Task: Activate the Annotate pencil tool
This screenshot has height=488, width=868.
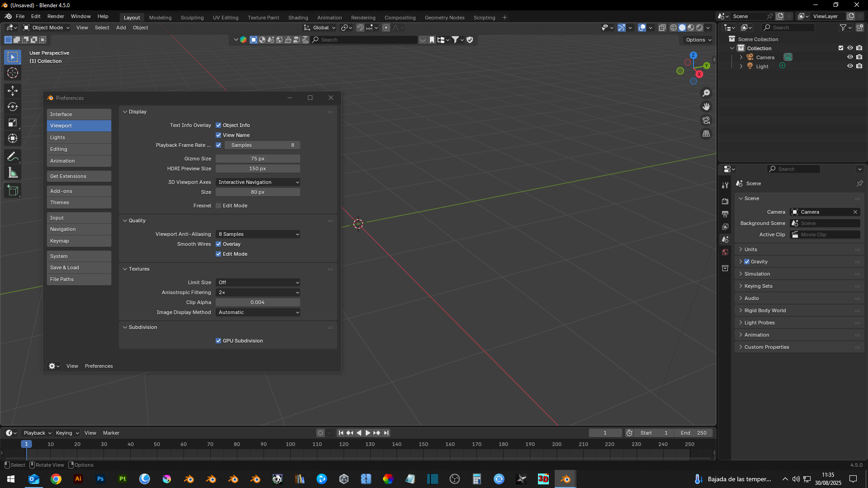Action: (13, 157)
